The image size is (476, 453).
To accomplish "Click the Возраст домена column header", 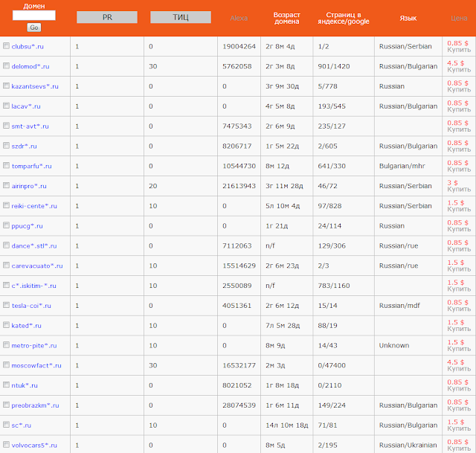I will (x=286, y=18).
